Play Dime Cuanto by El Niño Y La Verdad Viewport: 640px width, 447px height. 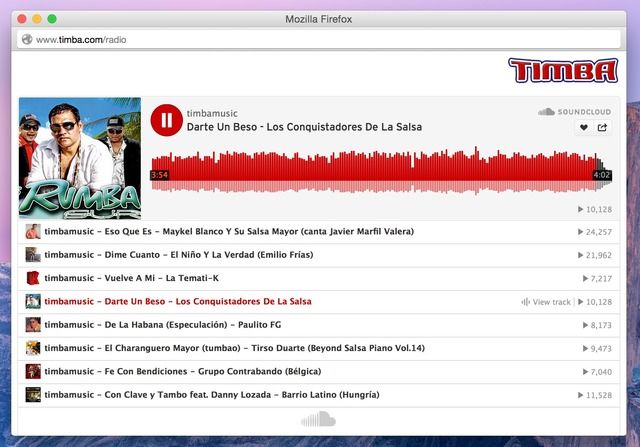(318, 255)
